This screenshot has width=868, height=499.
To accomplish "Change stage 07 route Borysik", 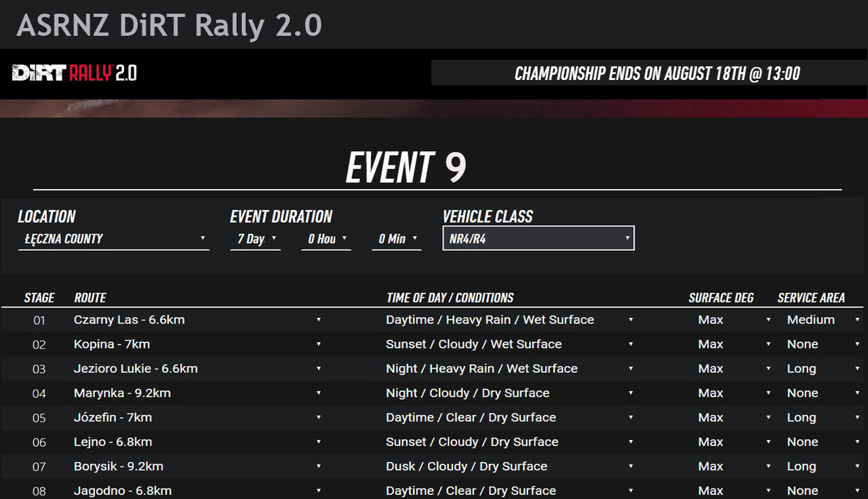I will coord(197,466).
